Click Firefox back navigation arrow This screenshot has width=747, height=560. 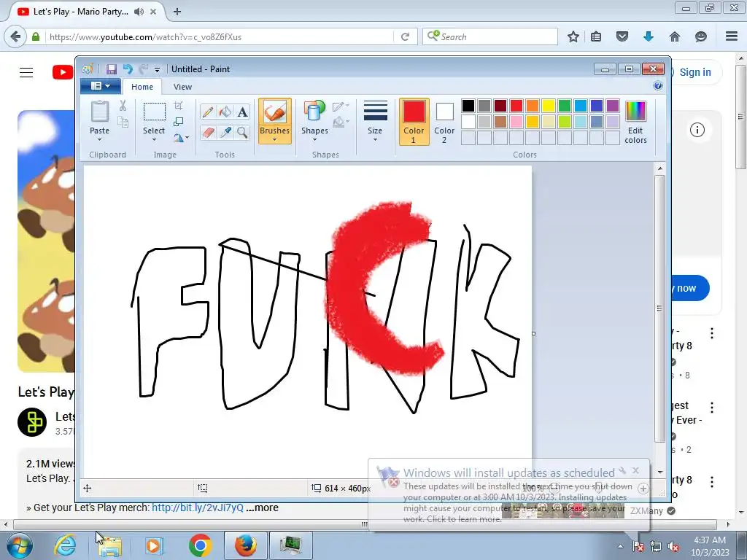pyautogui.click(x=15, y=36)
